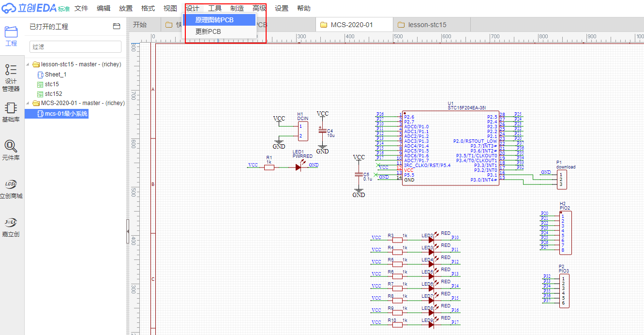Open the 制造 menu

click(237, 8)
